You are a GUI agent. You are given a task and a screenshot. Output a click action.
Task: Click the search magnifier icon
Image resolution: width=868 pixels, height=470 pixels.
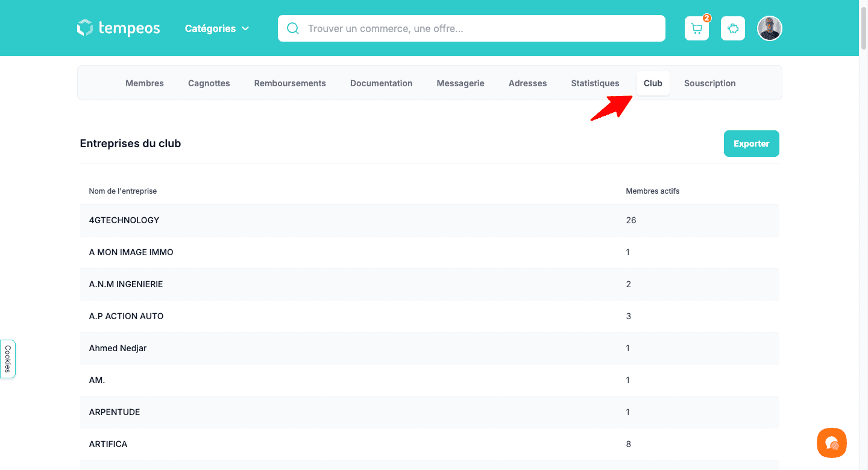pos(293,28)
